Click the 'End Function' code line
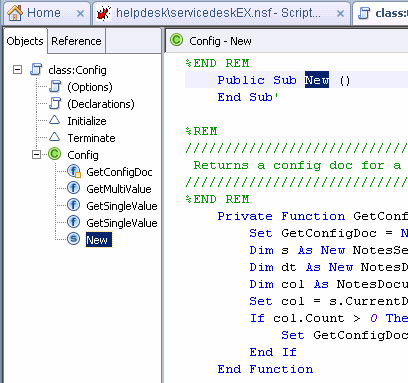408x383 pixels. (x=265, y=369)
